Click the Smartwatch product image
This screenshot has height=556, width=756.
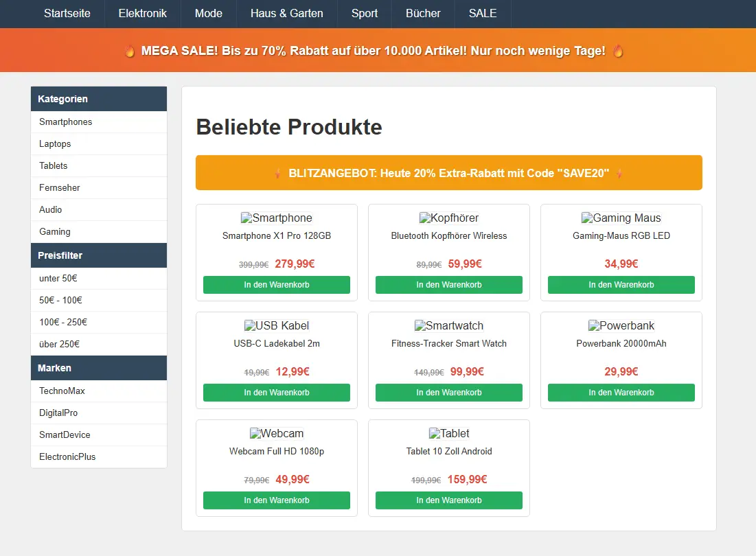click(x=448, y=326)
